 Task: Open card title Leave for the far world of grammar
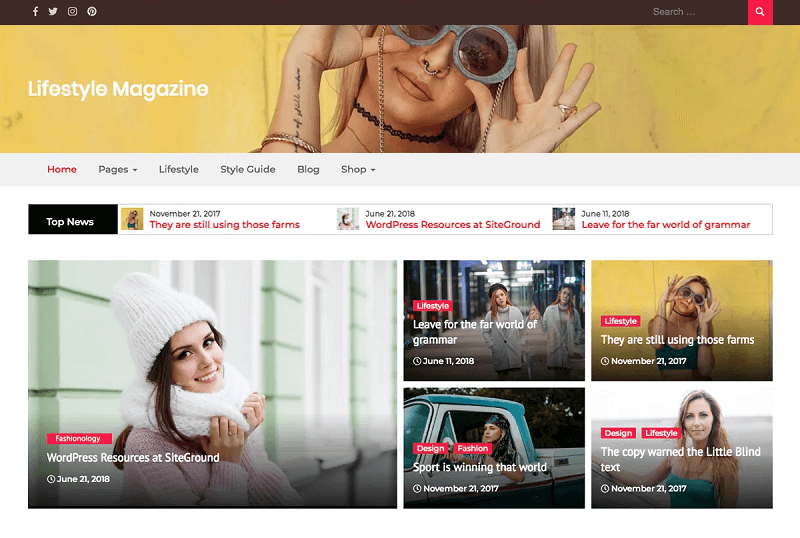pos(474,332)
